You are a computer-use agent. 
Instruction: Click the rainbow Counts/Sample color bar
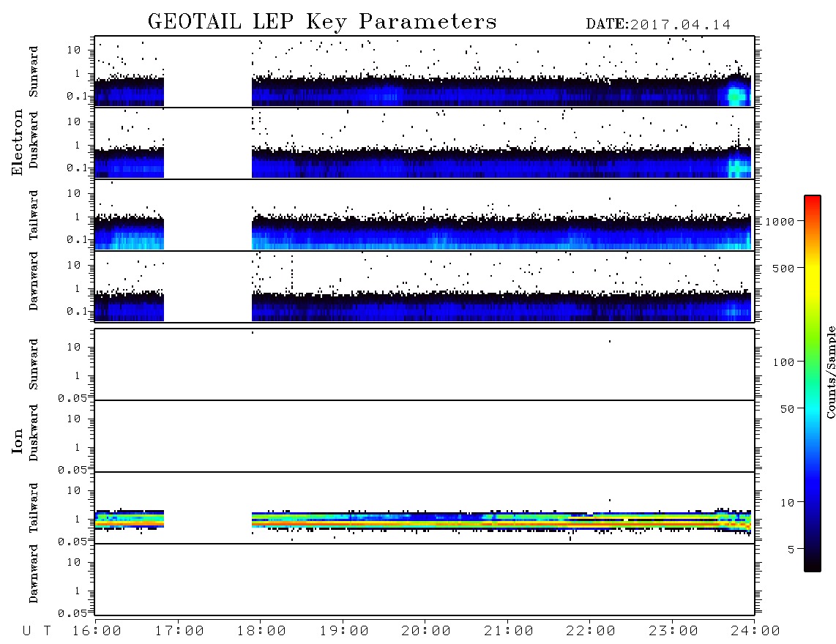(813, 383)
